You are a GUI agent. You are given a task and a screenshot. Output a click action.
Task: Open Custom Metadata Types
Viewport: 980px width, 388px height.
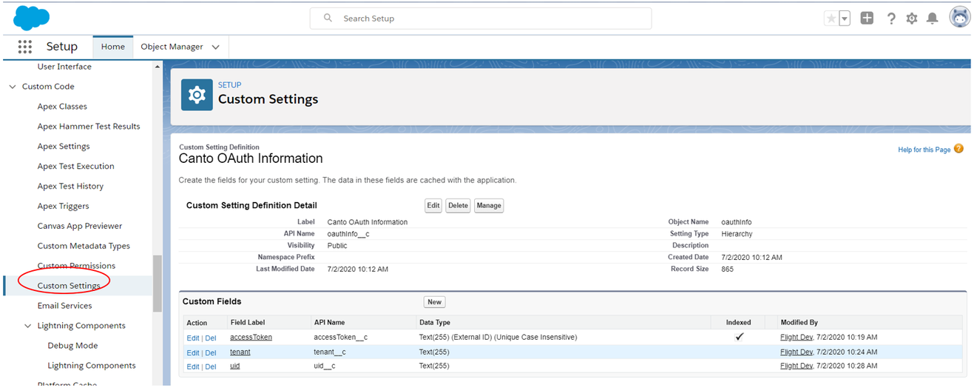pyautogui.click(x=84, y=247)
